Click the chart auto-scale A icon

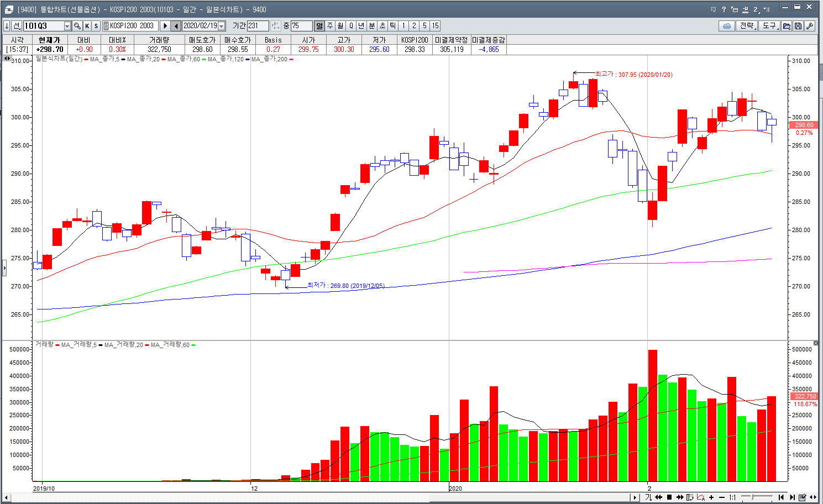701,497
